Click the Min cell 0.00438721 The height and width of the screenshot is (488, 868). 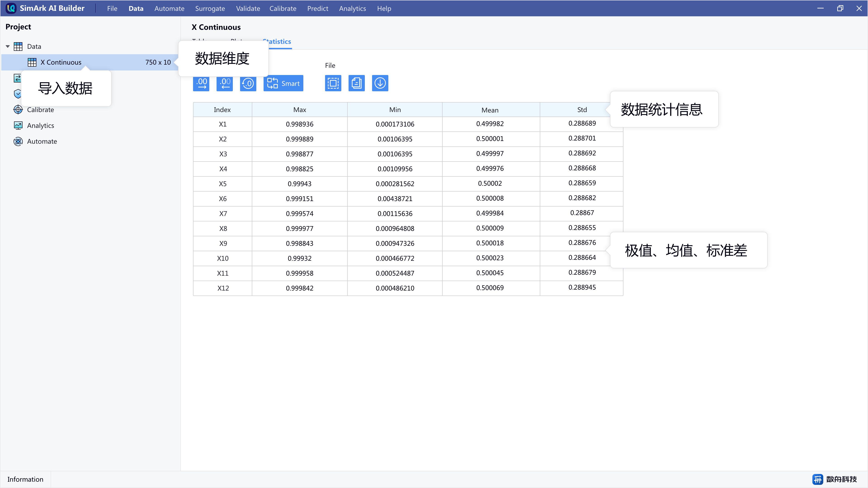pos(395,199)
